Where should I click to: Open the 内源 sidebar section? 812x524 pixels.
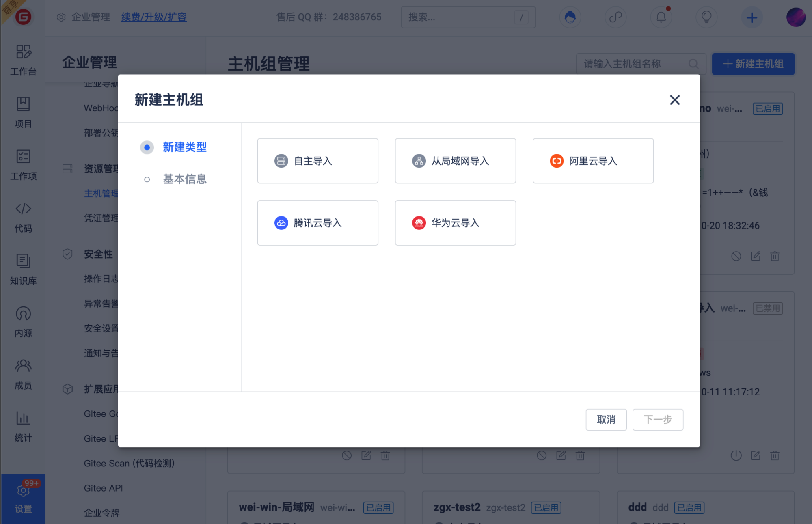[23, 322]
